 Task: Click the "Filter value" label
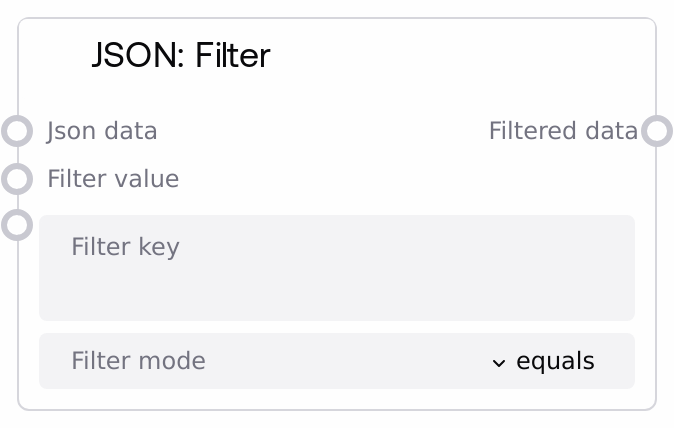click(x=113, y=179)
